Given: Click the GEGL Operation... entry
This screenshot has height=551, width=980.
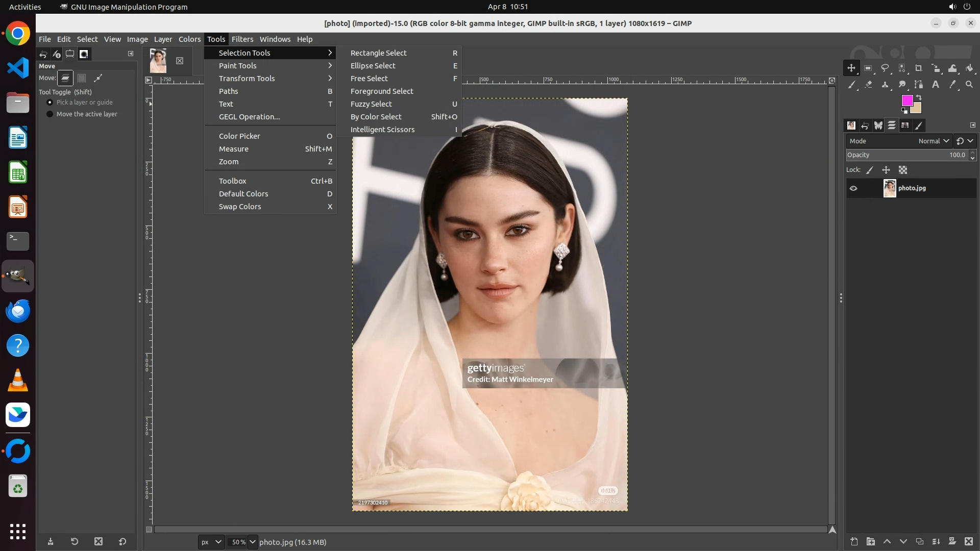Looking at the screenshot, I should point(249,117).
